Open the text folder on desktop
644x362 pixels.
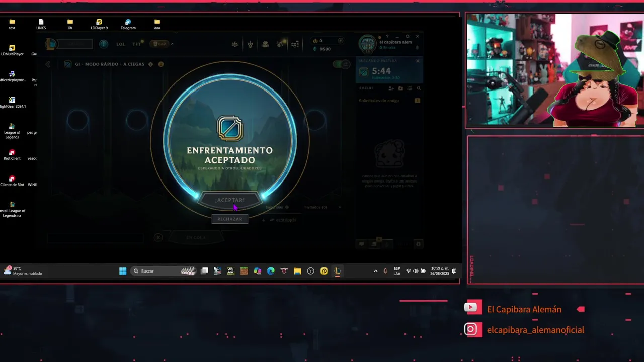(12, 24)
